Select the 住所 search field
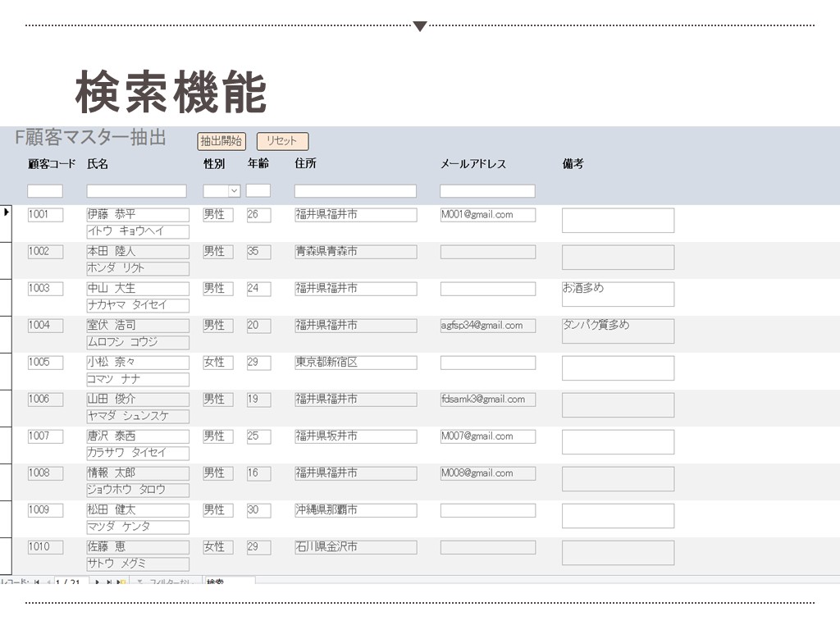The height and width of the screenshot is (630, 840). coord(355,191)
